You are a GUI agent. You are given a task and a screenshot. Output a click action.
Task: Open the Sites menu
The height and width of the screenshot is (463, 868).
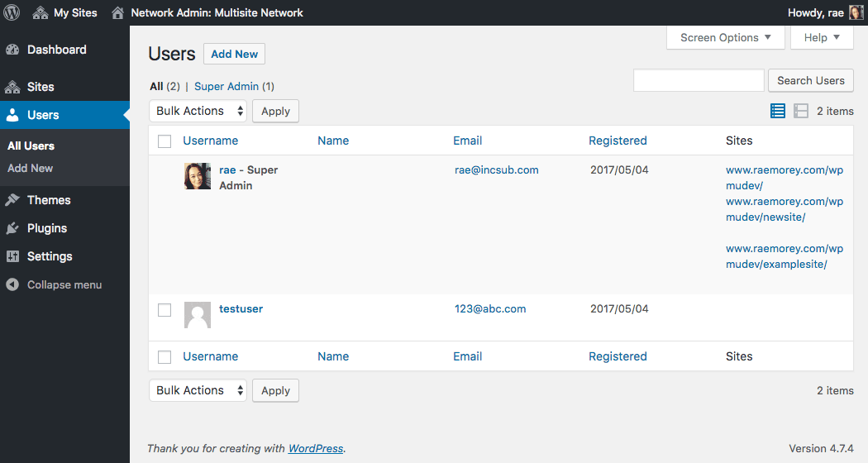(64, 87)
